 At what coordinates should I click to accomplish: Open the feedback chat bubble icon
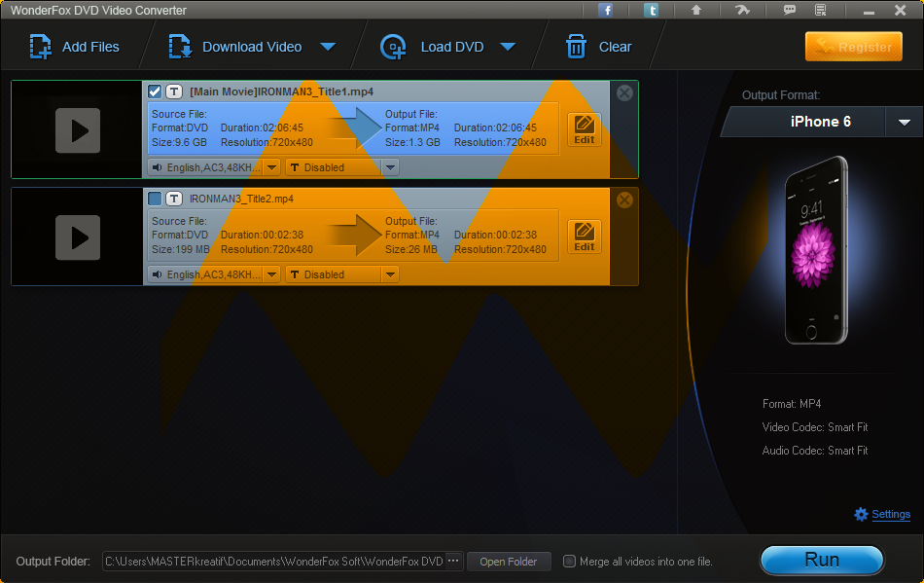789,10
